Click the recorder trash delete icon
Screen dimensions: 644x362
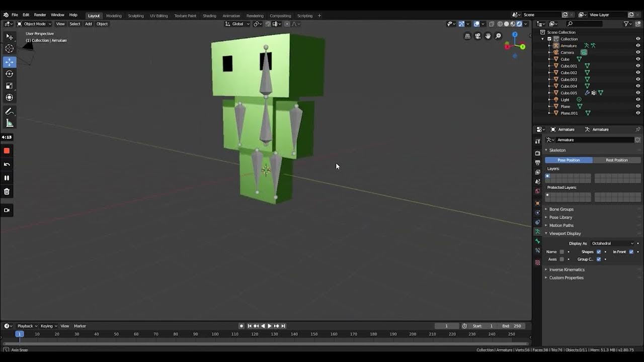[7, 192]
